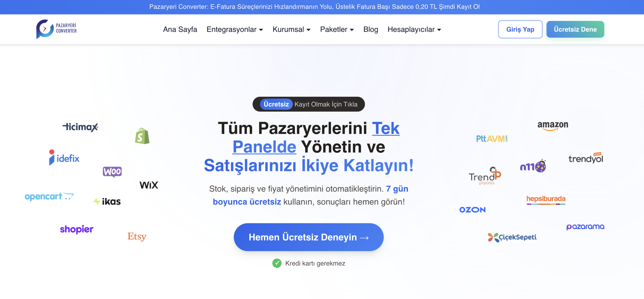644x299 pixels.
Task: Open the Paketler dropdown
Action: 337,29
